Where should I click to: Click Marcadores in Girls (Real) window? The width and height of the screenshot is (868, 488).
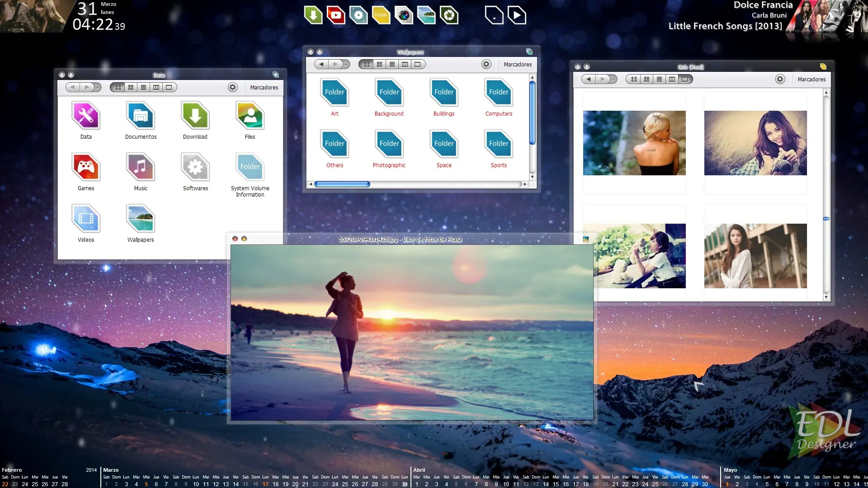point(811,79)
